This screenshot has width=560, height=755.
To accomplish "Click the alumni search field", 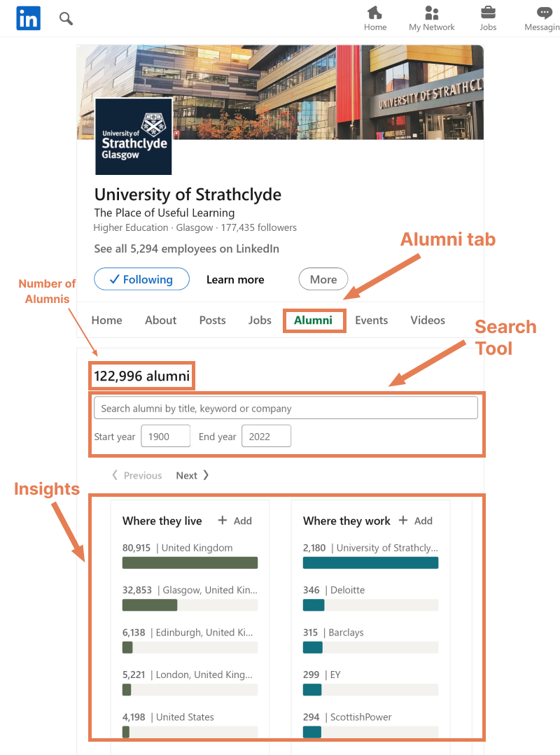I will (286, 407).
